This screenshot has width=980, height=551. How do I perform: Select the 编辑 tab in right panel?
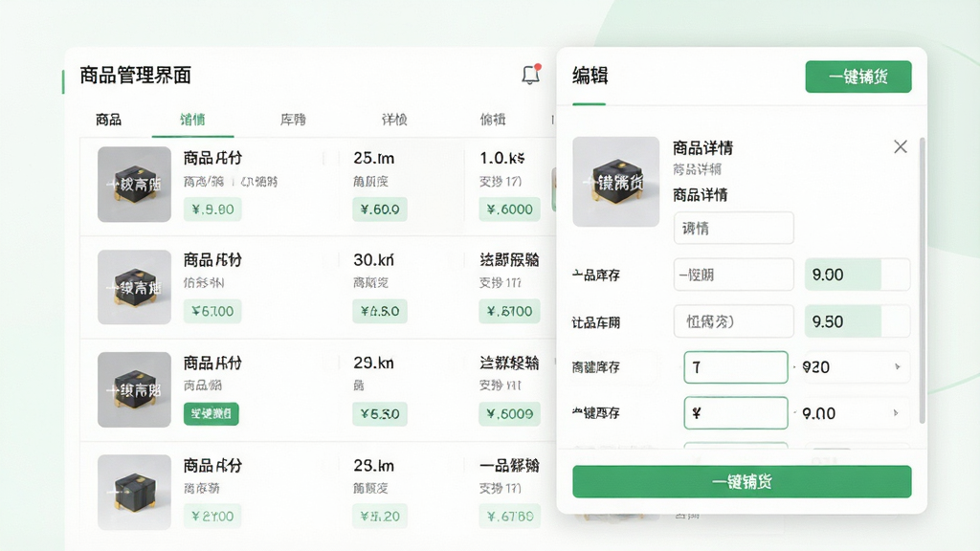click(x=590, y=76)
